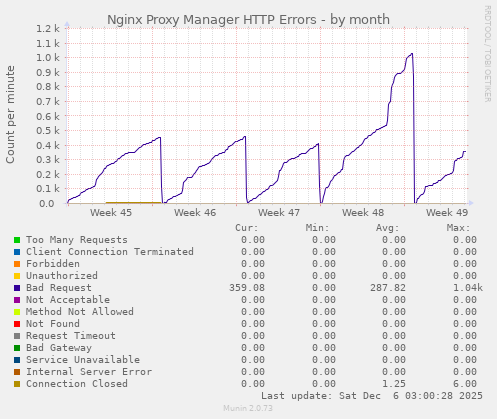Click the yellow Unauthorized legend swatch
Screen dimensions: 497x419
pos(17,276)
